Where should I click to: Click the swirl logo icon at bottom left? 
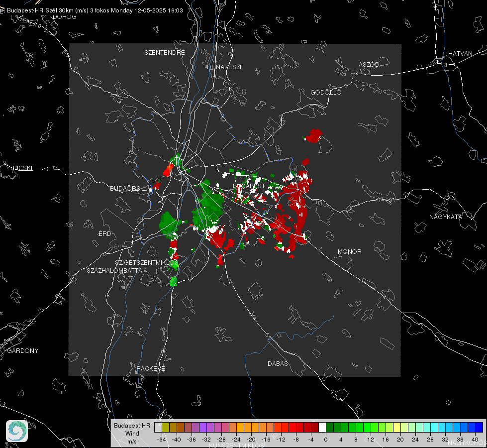pos(17,431)
